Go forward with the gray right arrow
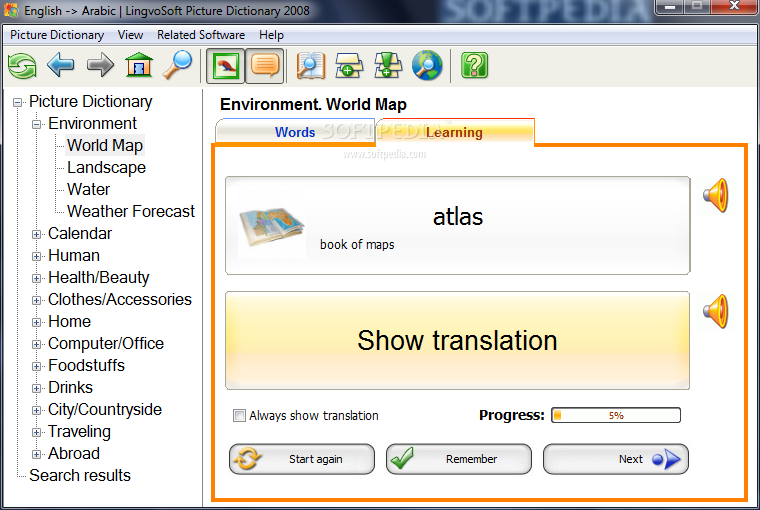Viewport: 760px width, 510px height. pos(100,65)
